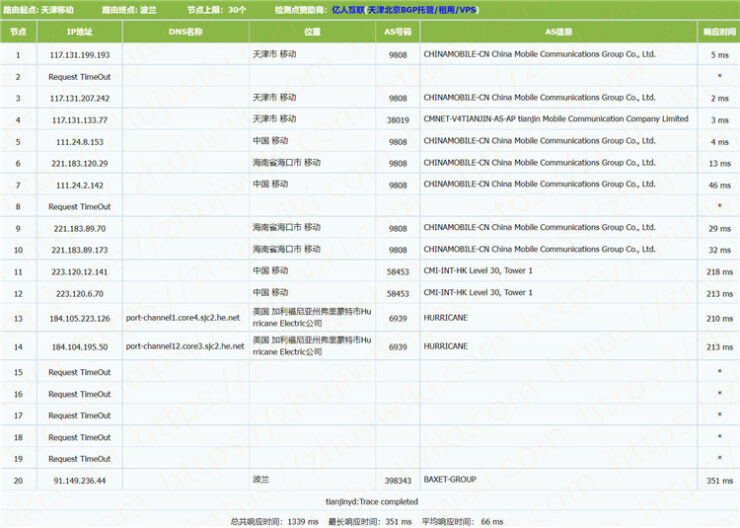Click the 路由终点: 波兰 header label
The image size is (740, 528).
pyautogui.click(x=129, y=10)
